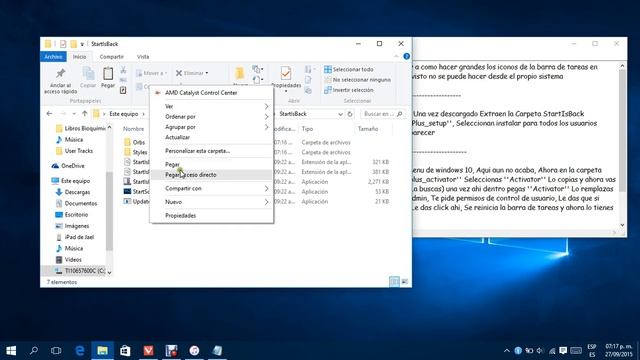This screenshot has height=360, width=640.
Task: Switch to large icons view in status bar
Action: tap(404, 282)
